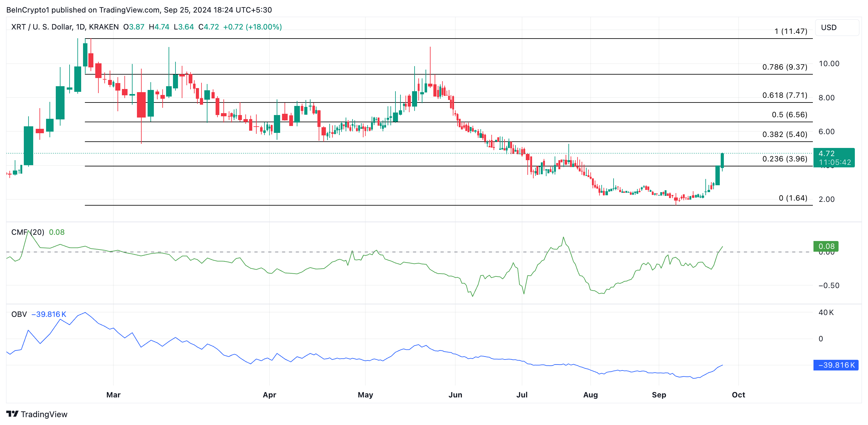The image size is (868, 425).
Task: Click the CMF (20) indicator label
Action: point(28,232)
